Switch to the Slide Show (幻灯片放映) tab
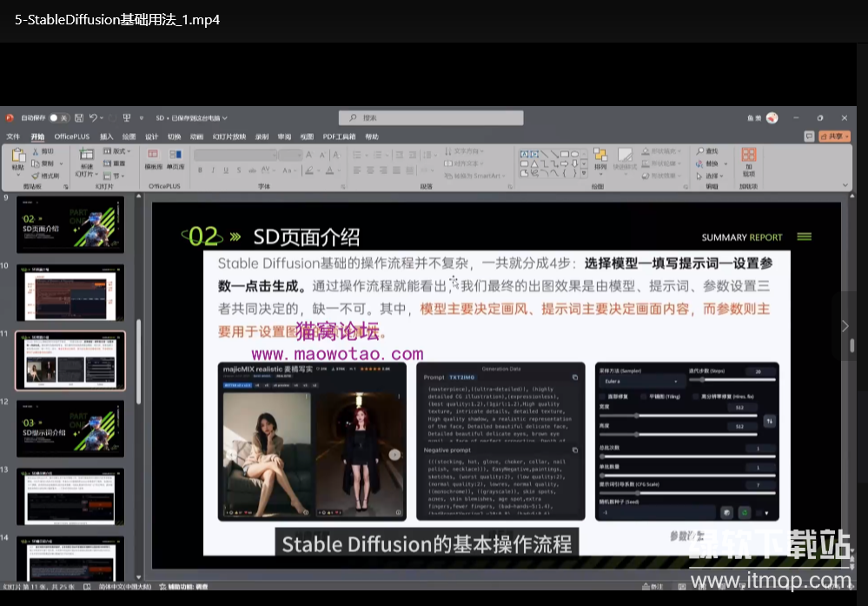Image resolution: width=868 pixels, height=606 pixels. [229, 137]
